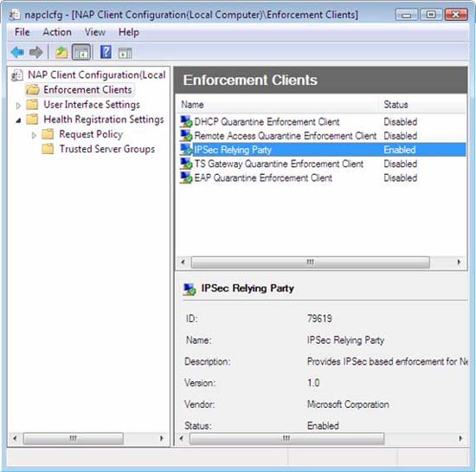
Task: Minimize the napclcfg window
Action: 406,15
